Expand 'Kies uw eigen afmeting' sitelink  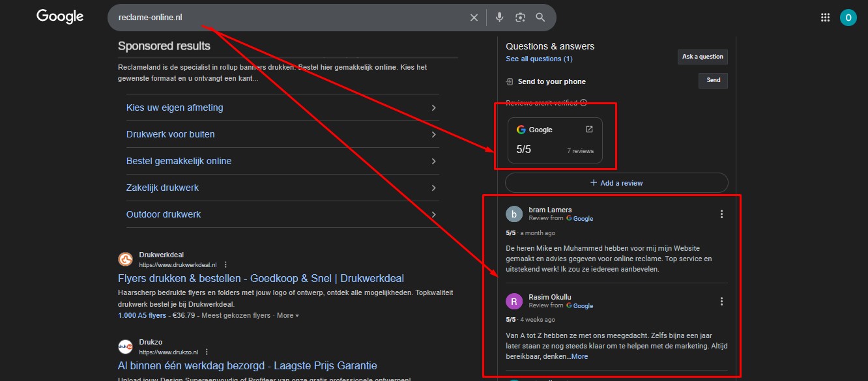click(x=433, y=107)
